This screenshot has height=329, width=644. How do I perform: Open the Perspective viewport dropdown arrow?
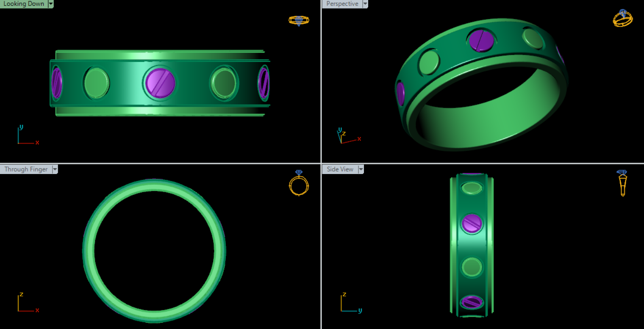click(x=365, y=4)
